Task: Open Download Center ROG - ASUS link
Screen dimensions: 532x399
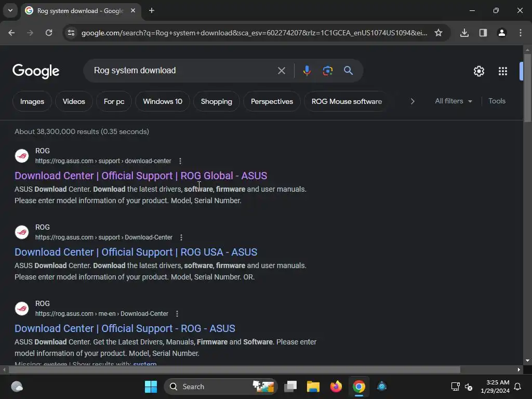Action: (x=125, y=328)
